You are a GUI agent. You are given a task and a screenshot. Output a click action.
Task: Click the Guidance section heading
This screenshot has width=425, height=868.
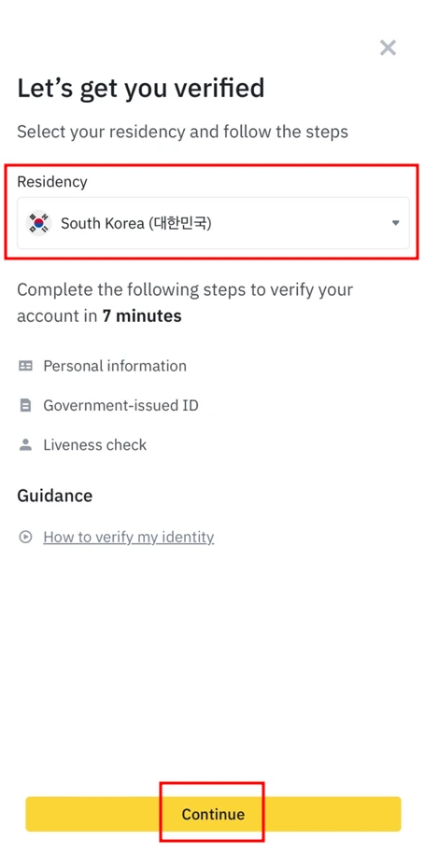tap(55, 495)
